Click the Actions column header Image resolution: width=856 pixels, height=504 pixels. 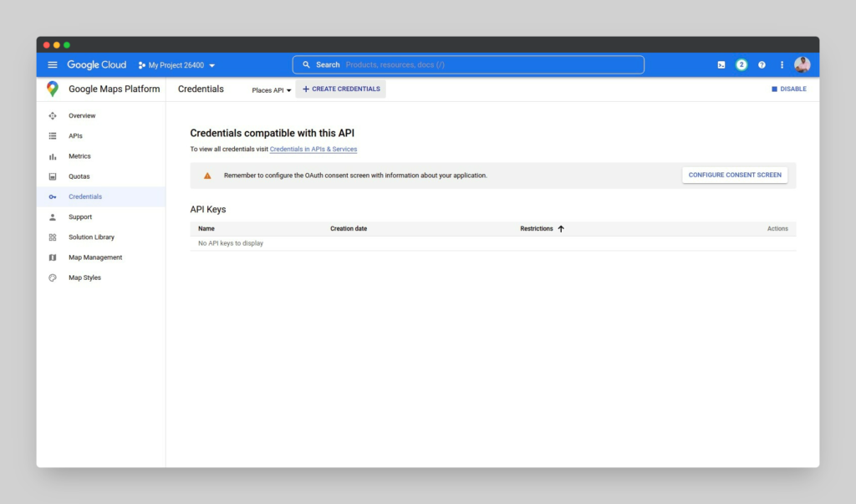(x=777, y=229)
